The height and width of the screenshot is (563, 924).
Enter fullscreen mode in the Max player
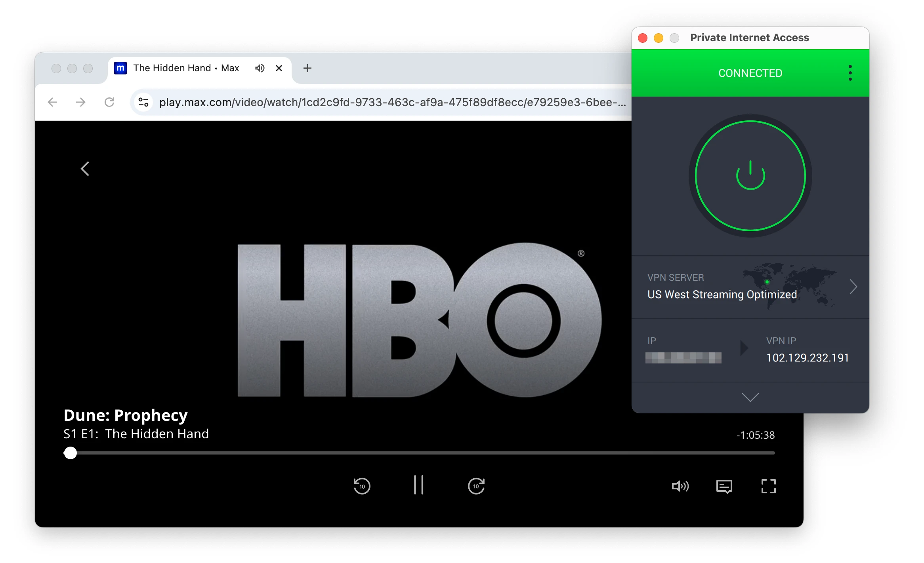pyautogui.click(x=769, y=487)
